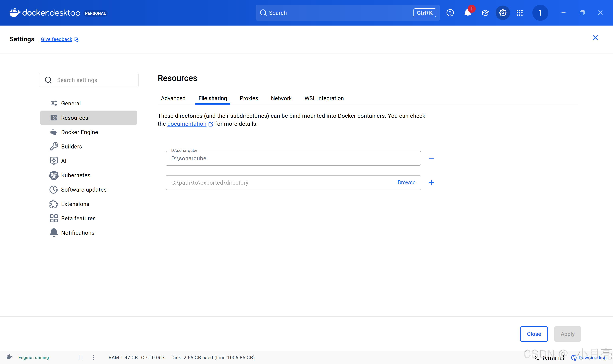613x364 pixels.
Task: Open Beta features settings
Action: tap(89, 218)
